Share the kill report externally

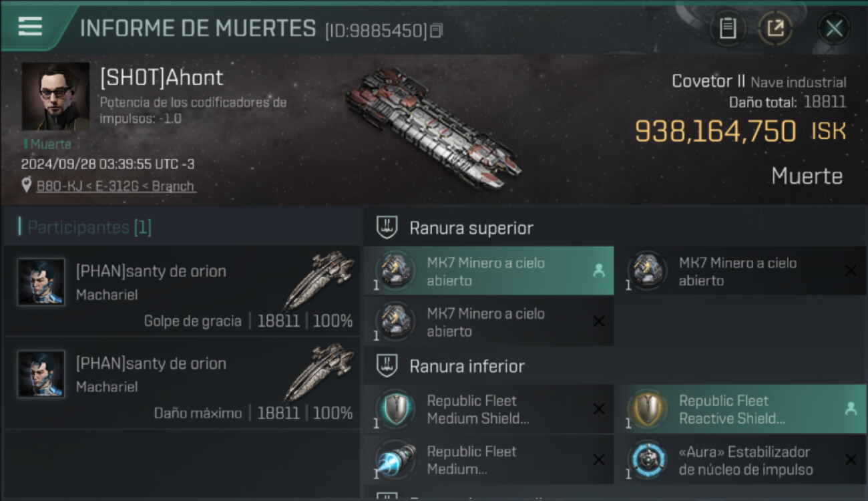(x=775, y=29)
